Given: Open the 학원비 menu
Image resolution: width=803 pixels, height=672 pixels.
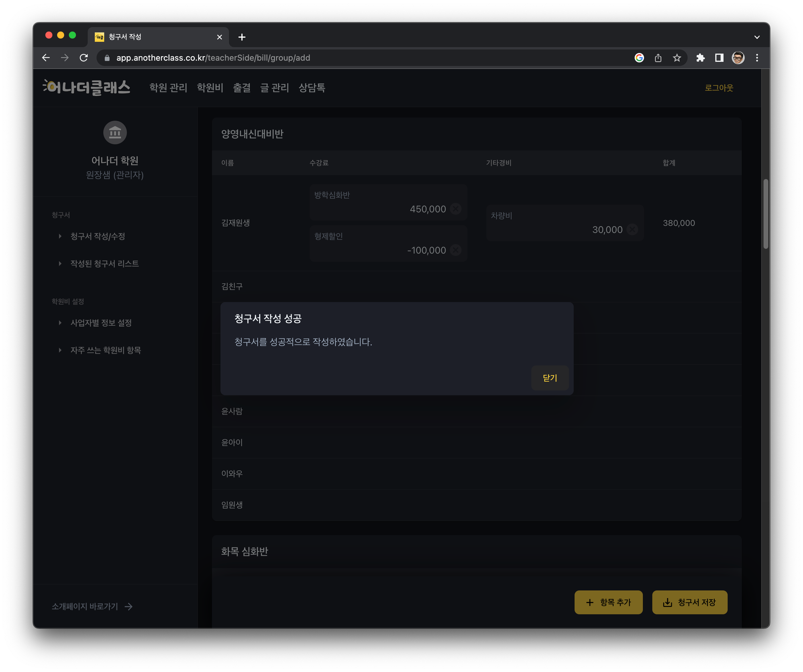Looking at the screenshot, I should click(x=210, y=88).
